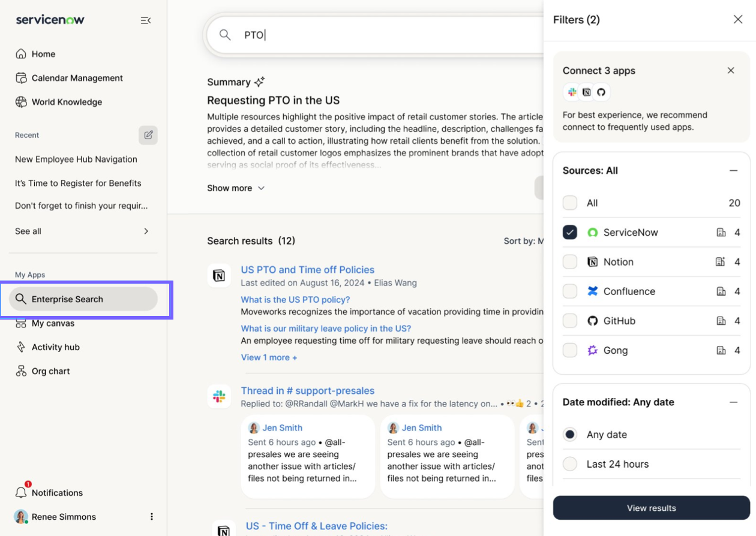756x536 pixels.
Task: Click GitHub logo icon in sources list
Action: tap(592, 321)
